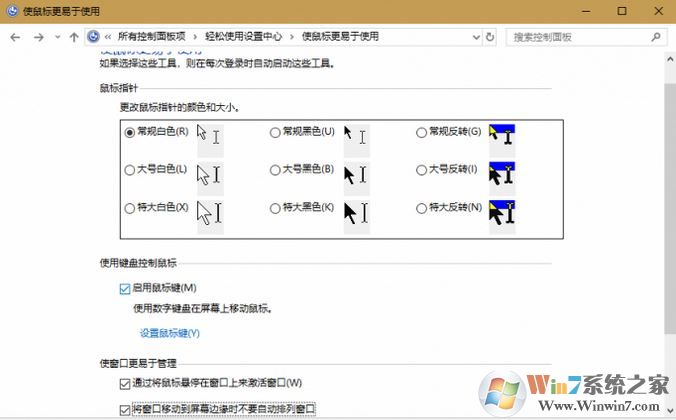Image resolution: width=676 pixels, height=420 pixels.
Task: Refresh the control panel page
Action: 490,38
